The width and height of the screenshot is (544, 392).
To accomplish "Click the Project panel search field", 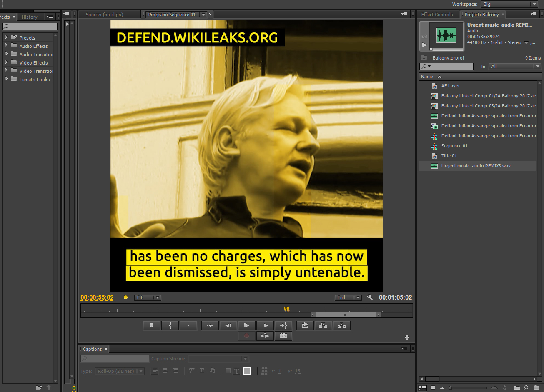I will coord(446,66).
